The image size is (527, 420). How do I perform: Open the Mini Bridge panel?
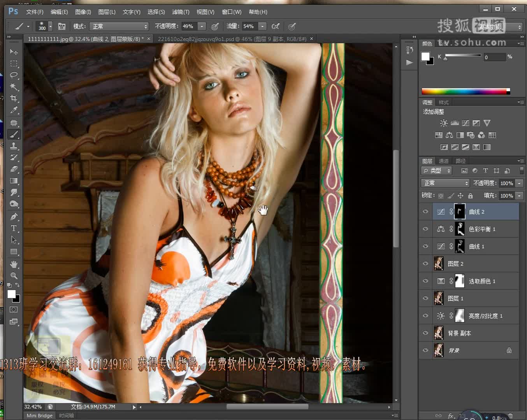pos(39,415)
